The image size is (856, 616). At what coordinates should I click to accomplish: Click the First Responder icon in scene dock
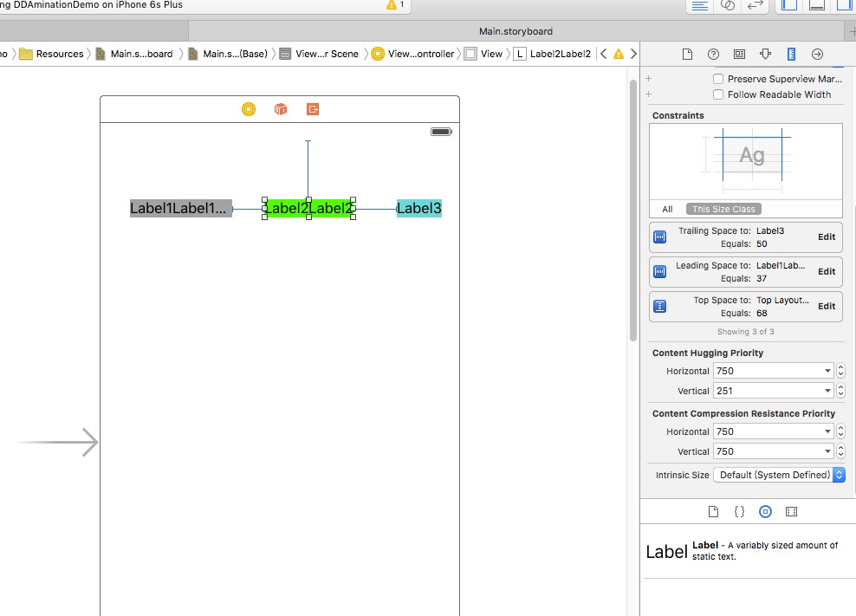point(281,109)
